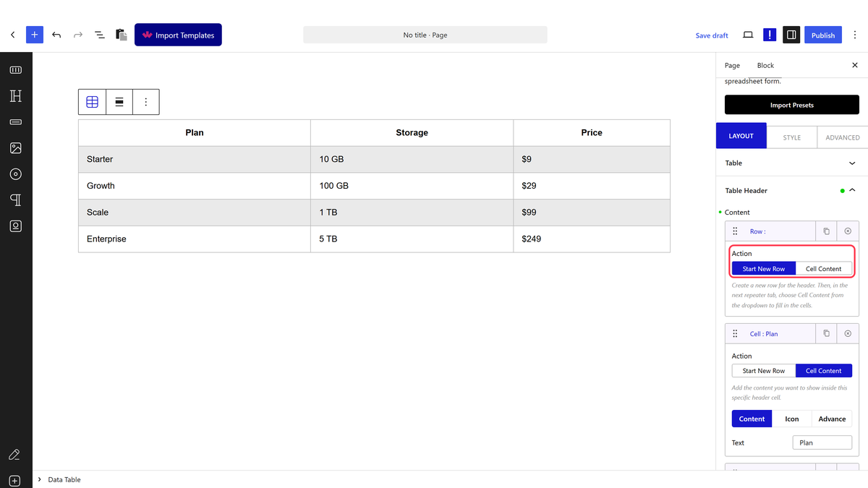Undo the last change
The width and height of the screenshot is (868, 488).
56,35
